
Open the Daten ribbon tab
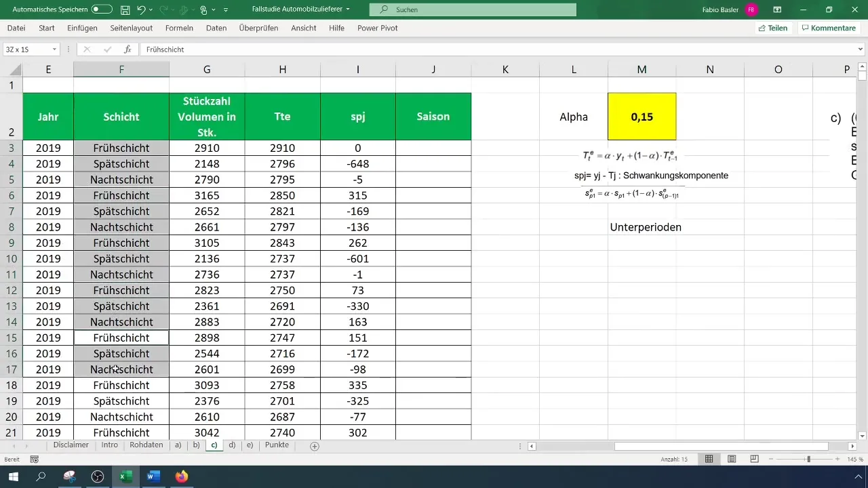[x=216, y=28]
